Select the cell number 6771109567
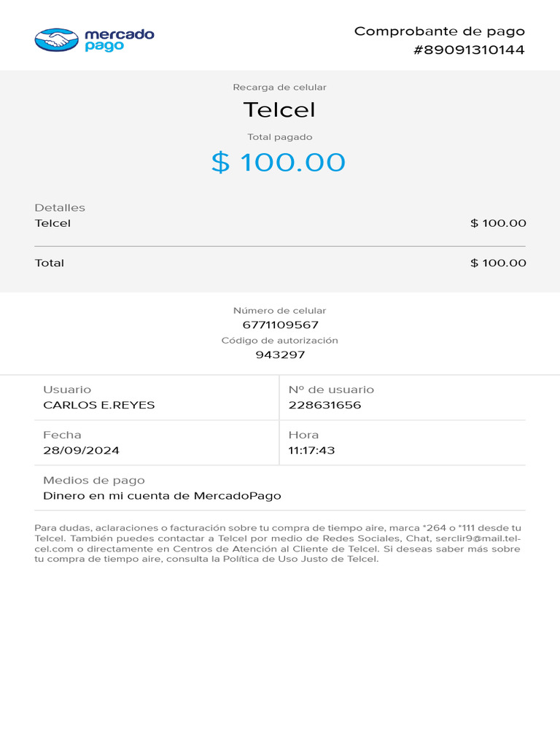Image resolution: width=560 pixels, height=747 pixels. point(281,325)
